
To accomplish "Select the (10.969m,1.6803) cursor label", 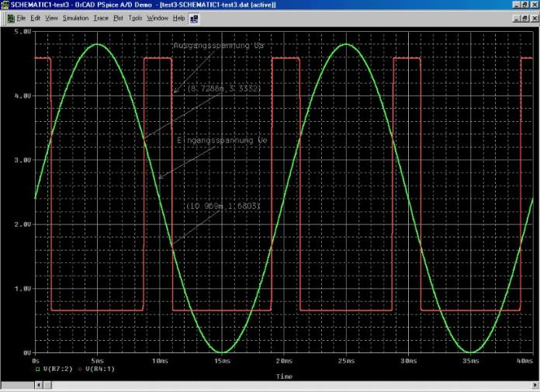I will 223,206.
